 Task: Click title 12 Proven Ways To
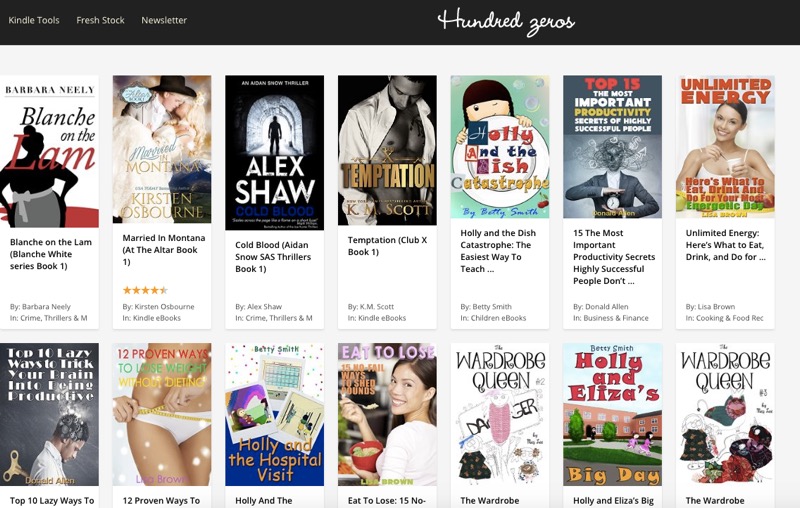pyautogui.click(x=161, y=501)
